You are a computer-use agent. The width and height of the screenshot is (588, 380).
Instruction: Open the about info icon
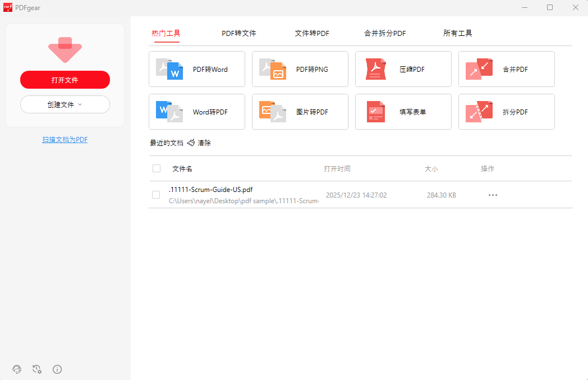click(57, 369)
